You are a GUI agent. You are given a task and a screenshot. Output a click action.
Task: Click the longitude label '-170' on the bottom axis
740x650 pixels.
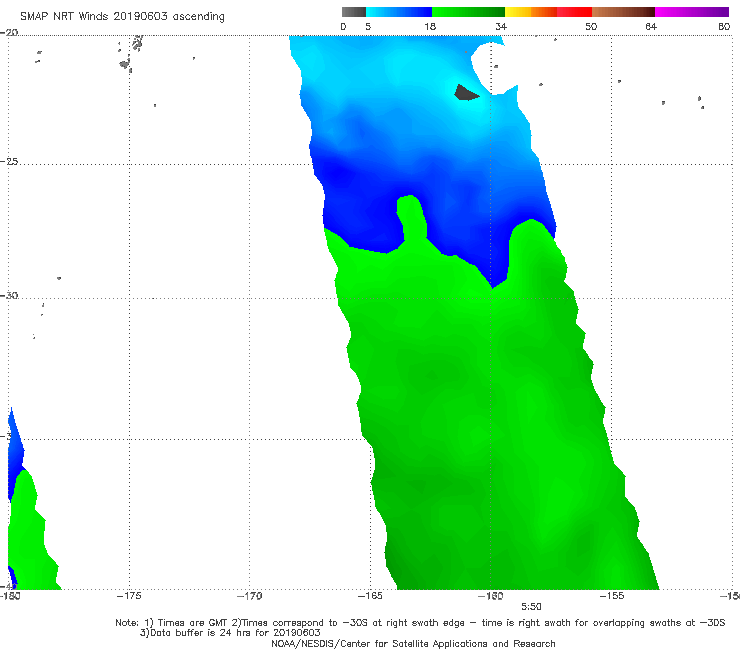[x=249, y=596]
